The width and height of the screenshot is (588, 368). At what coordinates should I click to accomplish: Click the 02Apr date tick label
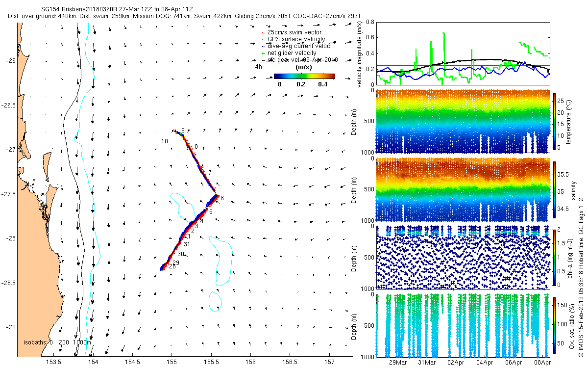coord(456,363)
